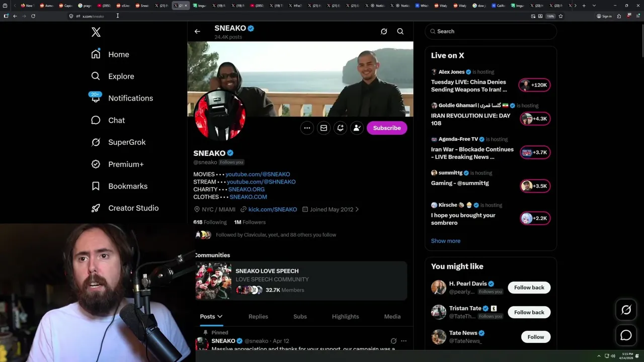Image resolution: width=644 pixels, height=362 pixels.
Task: Open the SNEAKO LOVE SPEECH community card
Action: tap(300, 281)
